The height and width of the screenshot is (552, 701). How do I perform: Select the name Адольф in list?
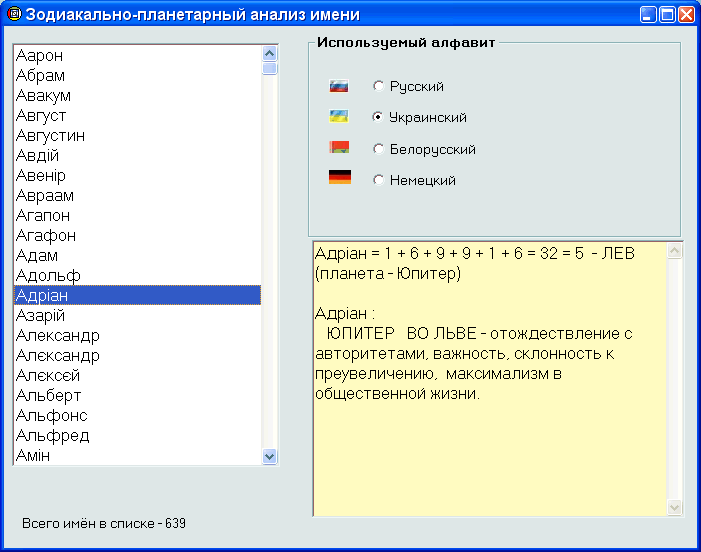pyautogui.click(x=137, y=275)
